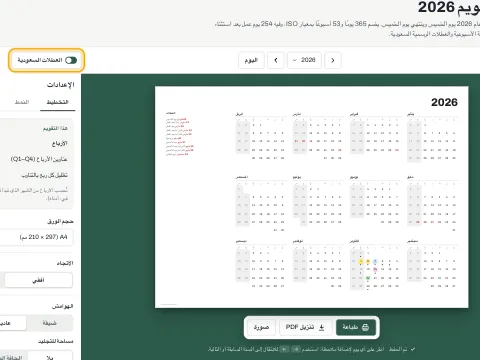Open the A4 (210 × 297 مم) paper size dropdown
Image resolution: width=480 pixels, height=360 pixels.
click(36, 237)
